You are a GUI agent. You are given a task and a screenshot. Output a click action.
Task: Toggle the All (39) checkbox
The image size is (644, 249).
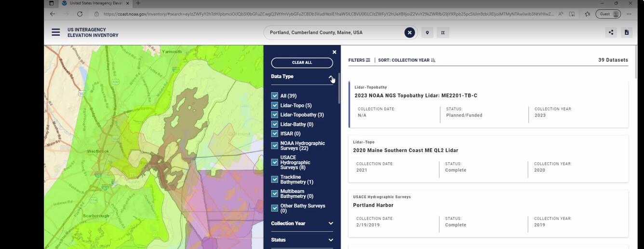pyautogui.click(x=275, y=96)
